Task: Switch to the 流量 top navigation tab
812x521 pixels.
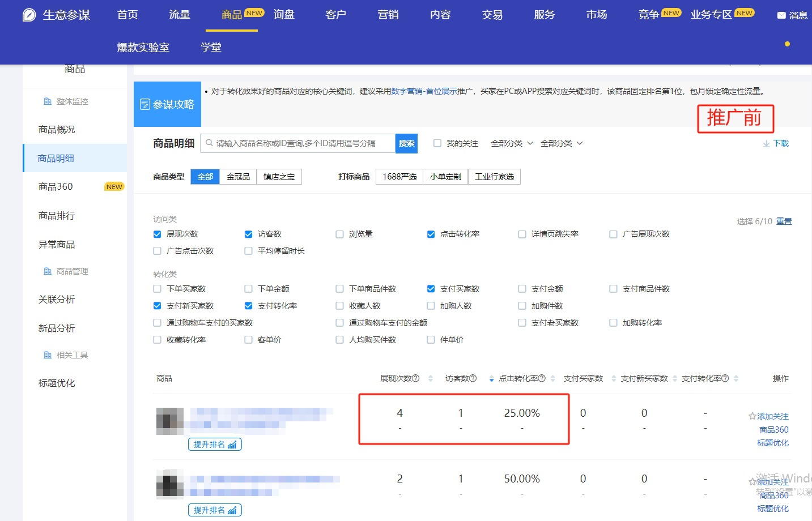Action: tap(179, 15)
